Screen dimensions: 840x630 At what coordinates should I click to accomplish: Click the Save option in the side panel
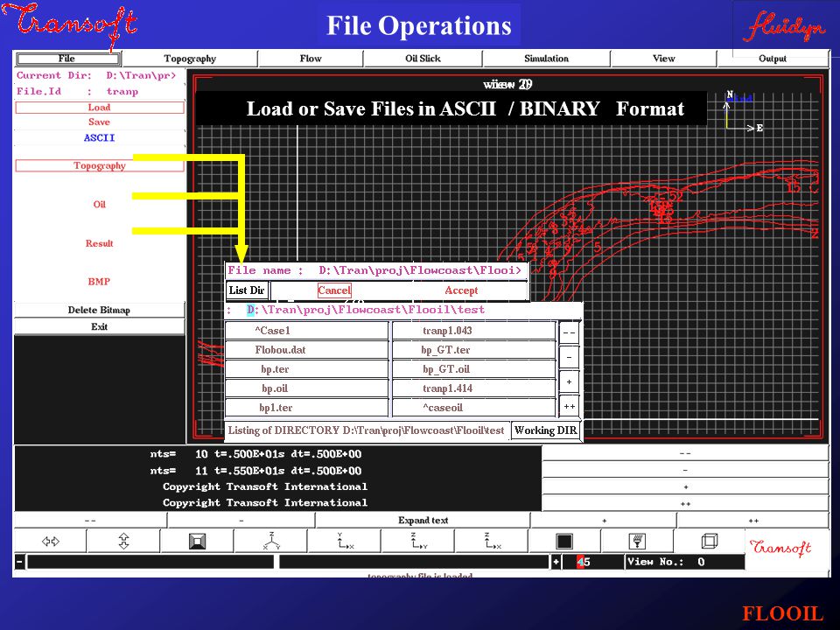pyautogui.click(x=100, y=122)
